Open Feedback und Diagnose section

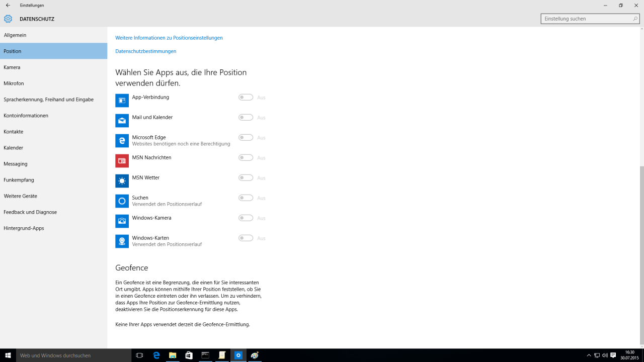53,212
